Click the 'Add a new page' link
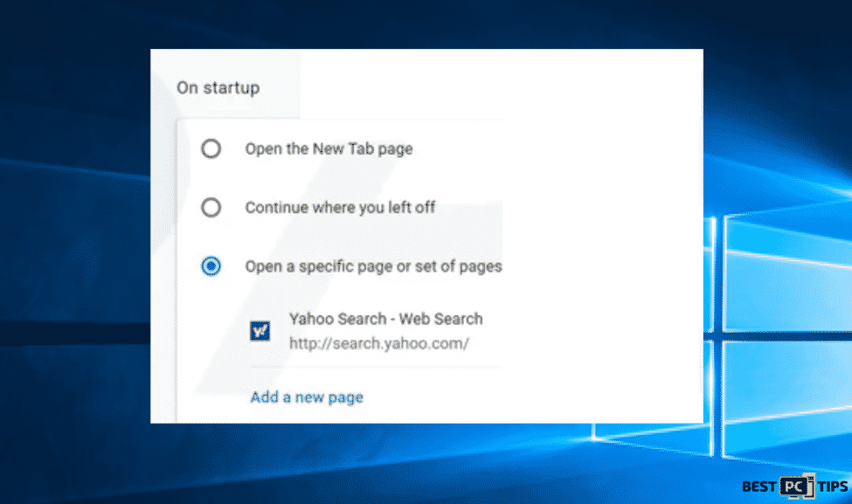Screen dimensions: 852x504 coord(307,397)
